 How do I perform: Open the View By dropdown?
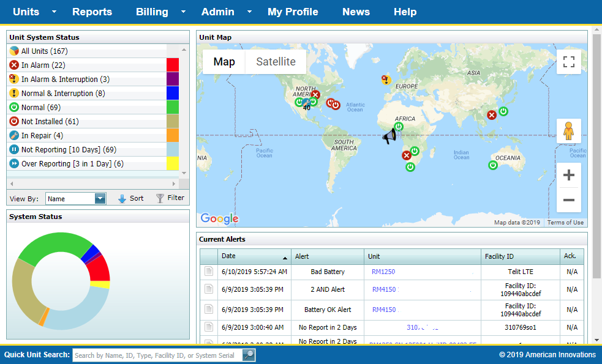(76, 199)
